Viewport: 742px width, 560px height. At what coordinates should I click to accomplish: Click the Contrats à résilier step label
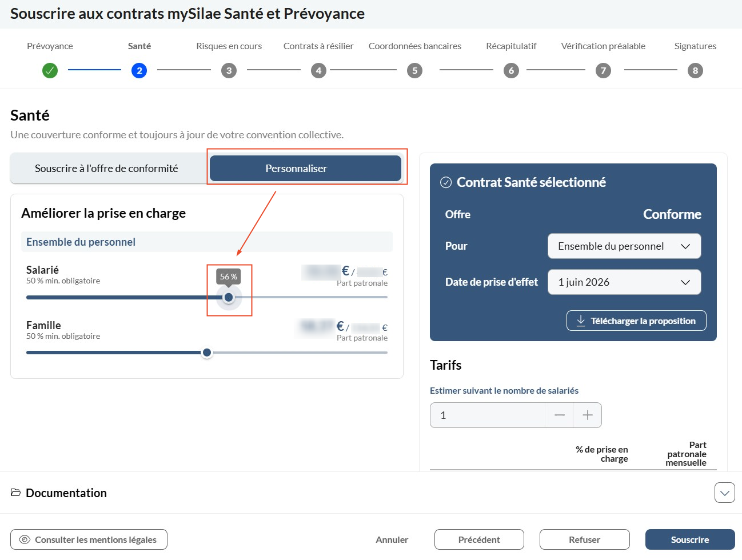coord(318,46)
